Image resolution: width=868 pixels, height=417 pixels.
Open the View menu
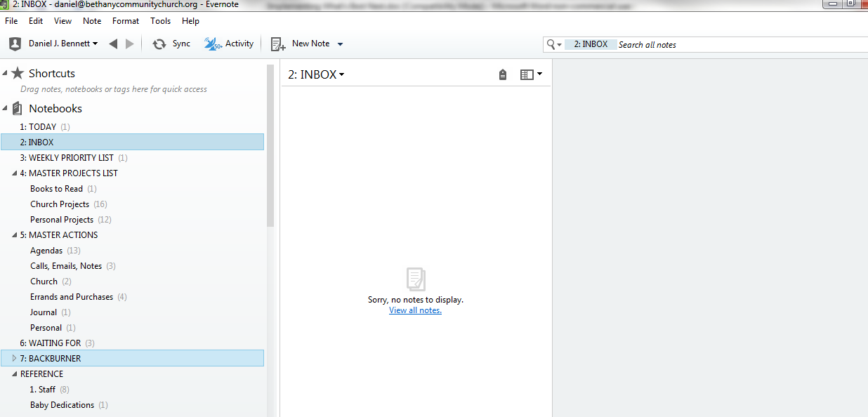(x=63, y=21)
